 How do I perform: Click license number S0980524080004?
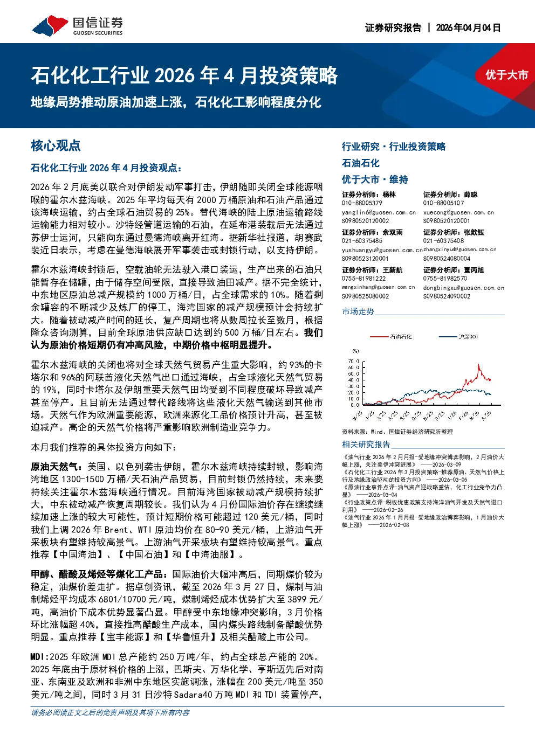[447, 259]
